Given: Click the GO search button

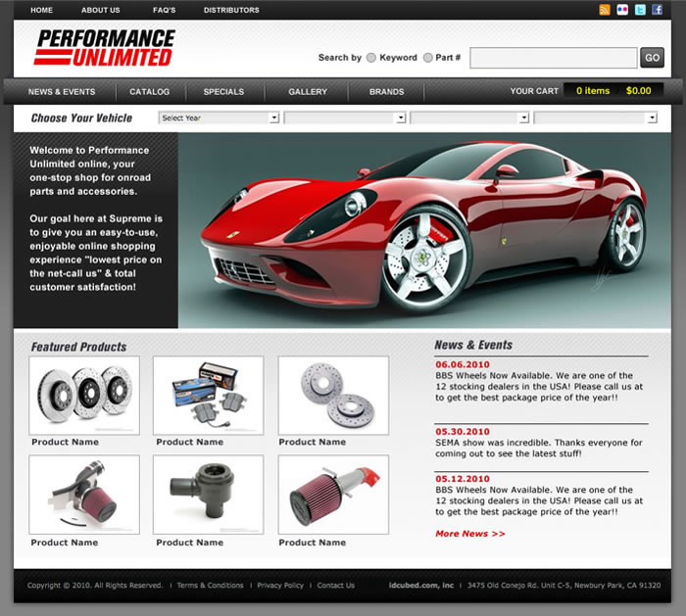Looking at the screenshot, I should click(x=652, y=58).
